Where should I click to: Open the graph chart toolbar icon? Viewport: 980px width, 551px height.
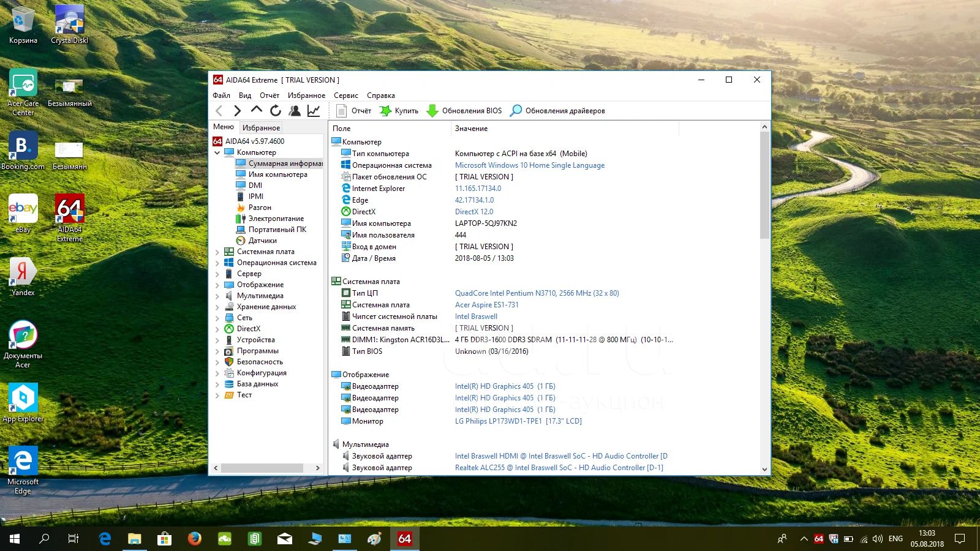pyautogui.click(x=314, y=111)
